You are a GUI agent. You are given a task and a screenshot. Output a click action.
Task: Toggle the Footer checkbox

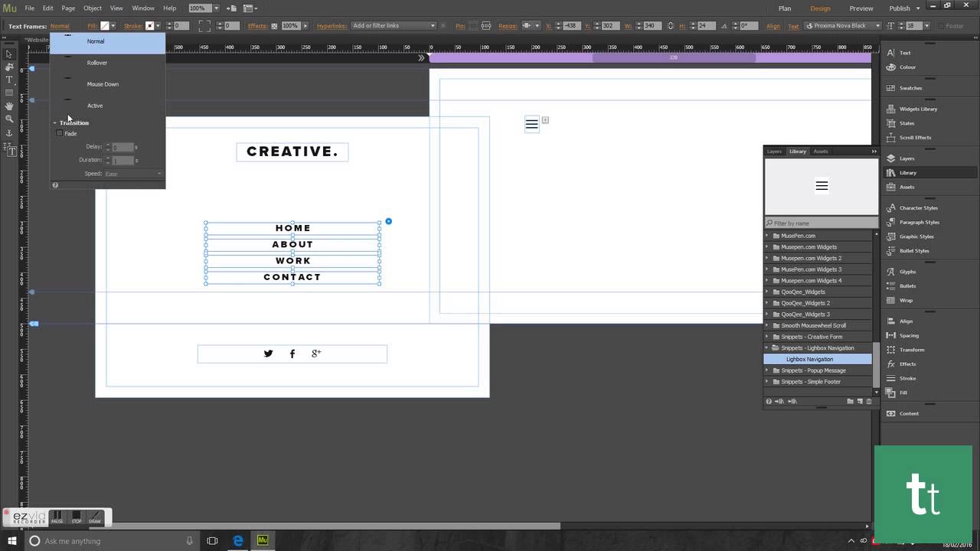[x=939, y=26]
